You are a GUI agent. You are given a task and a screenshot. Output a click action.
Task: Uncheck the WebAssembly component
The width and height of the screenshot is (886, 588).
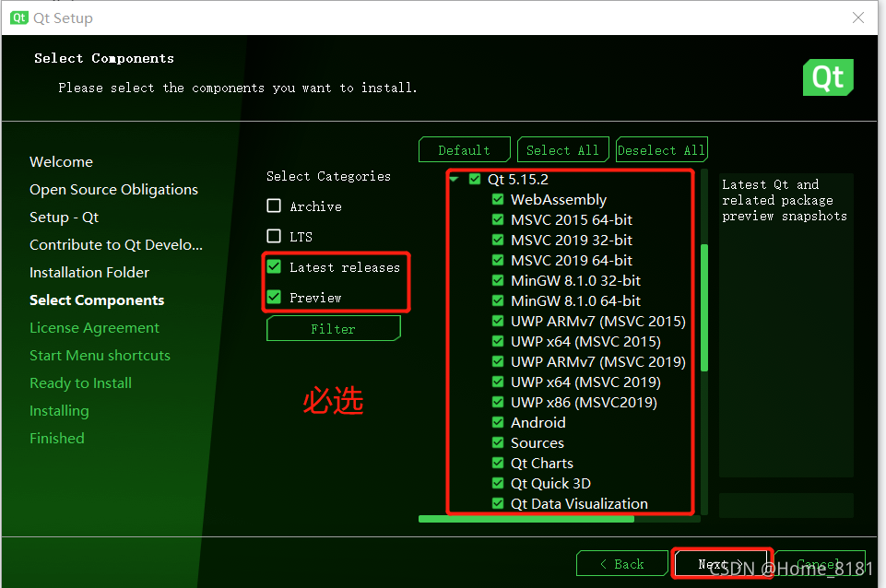tap(498, 199)
